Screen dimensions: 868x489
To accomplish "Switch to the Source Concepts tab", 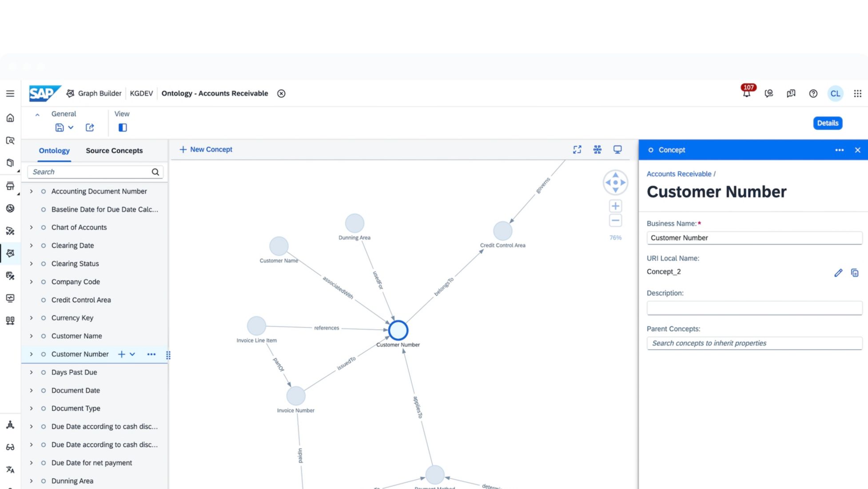I will 114,151.
